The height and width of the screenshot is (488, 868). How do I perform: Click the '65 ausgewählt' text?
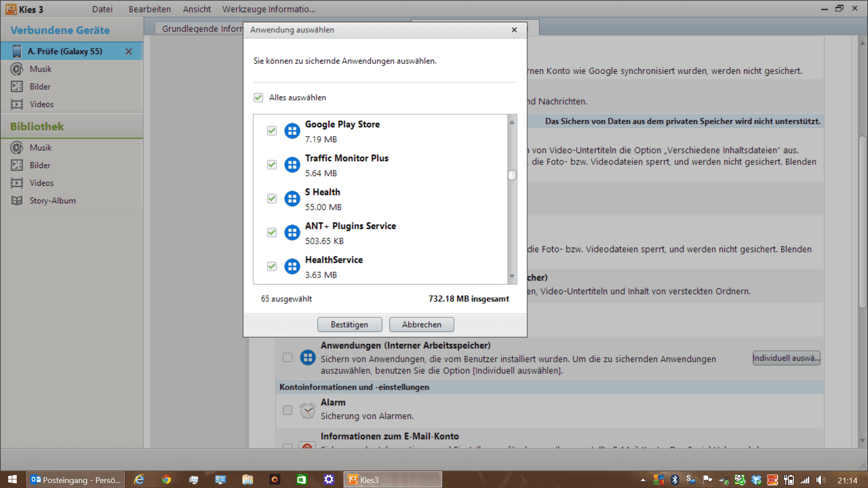286,299
